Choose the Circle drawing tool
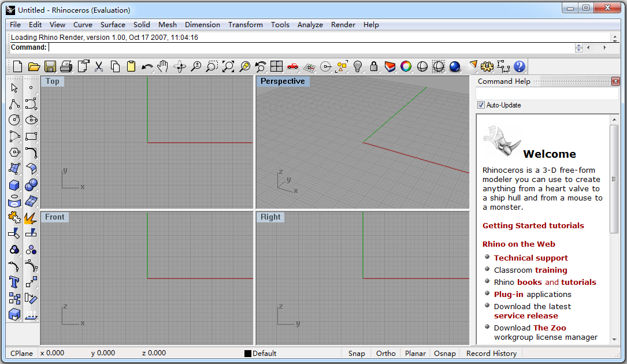Screen dimensions: 627x364 (x=14, y=120)
